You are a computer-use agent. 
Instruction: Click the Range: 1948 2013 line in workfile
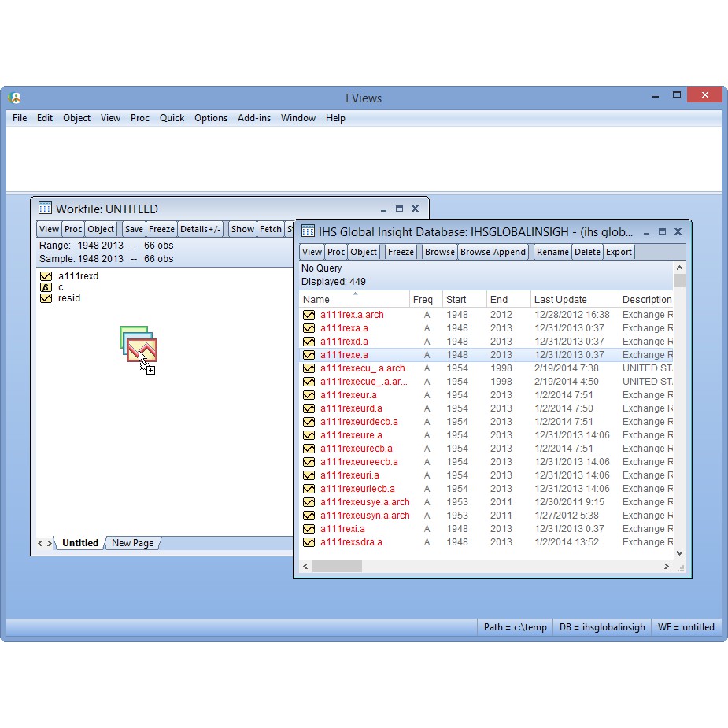tap(106, 245)
